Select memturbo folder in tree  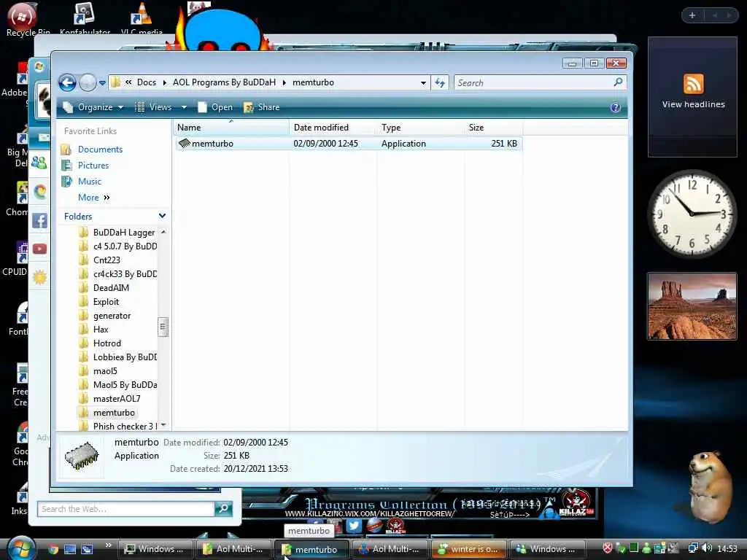pyautogui.click(x=114, y=413)
